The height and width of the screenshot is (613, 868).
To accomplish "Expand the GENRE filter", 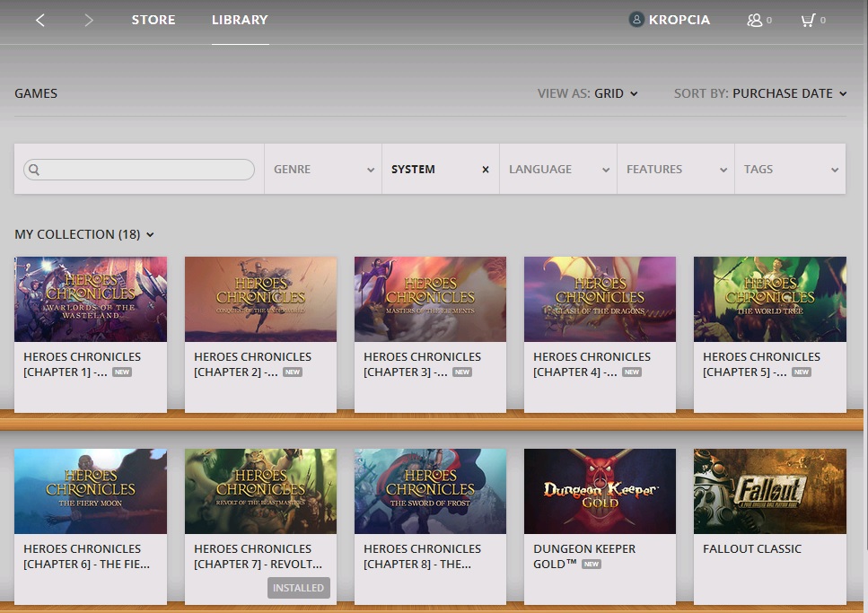I will (323, 170).
